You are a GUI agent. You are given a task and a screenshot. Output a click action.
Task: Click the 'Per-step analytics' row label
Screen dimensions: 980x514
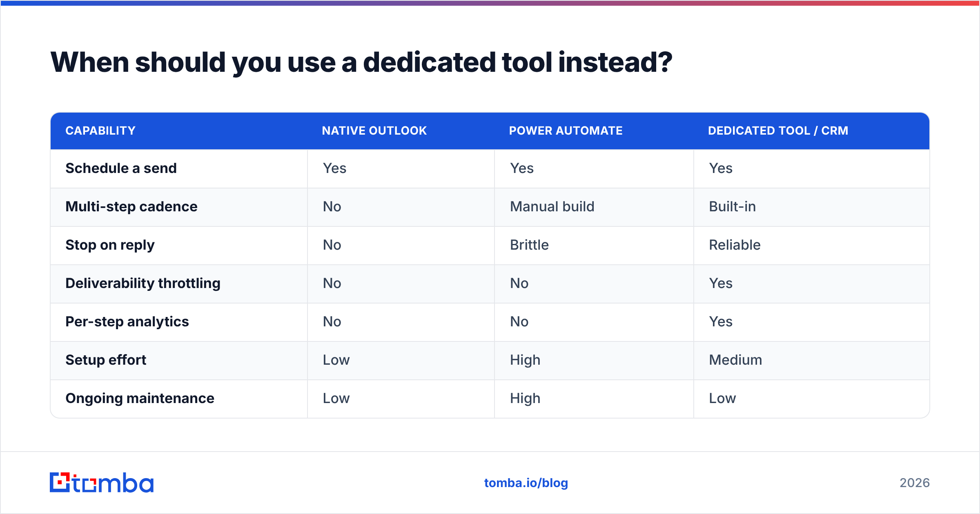tap(127, 321)
